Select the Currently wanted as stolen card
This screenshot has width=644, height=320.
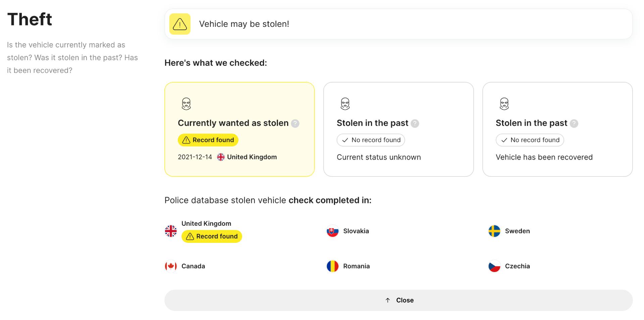coord(239,129)
